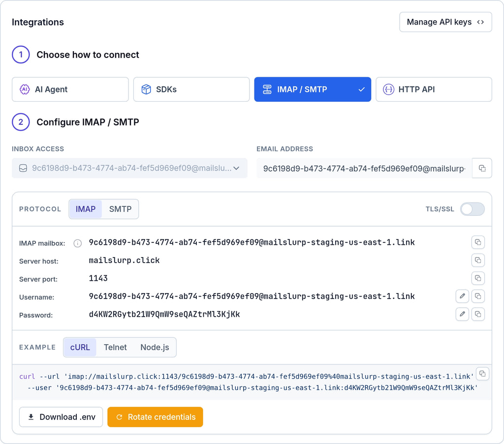Select the IMAP protocol tab
This screenshot has height=444, width=504.
[x=86, y=209]
